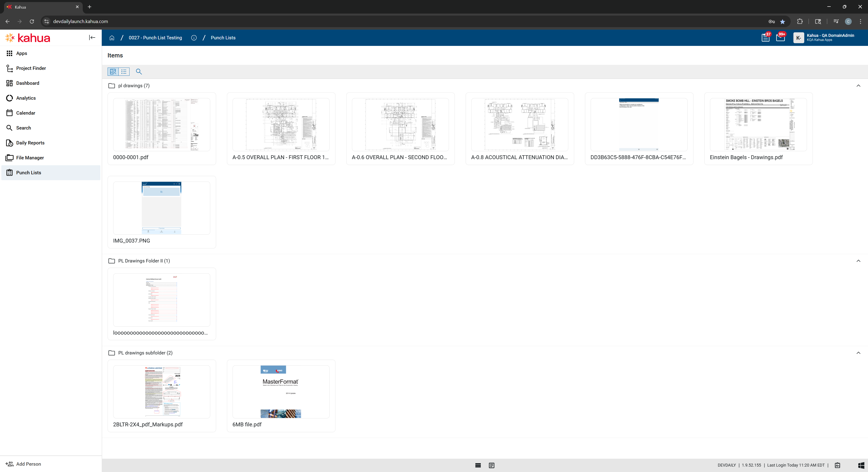Open the tasks icon with badge 37
This screenshot has height=472, width=868.
pos(765,38)
